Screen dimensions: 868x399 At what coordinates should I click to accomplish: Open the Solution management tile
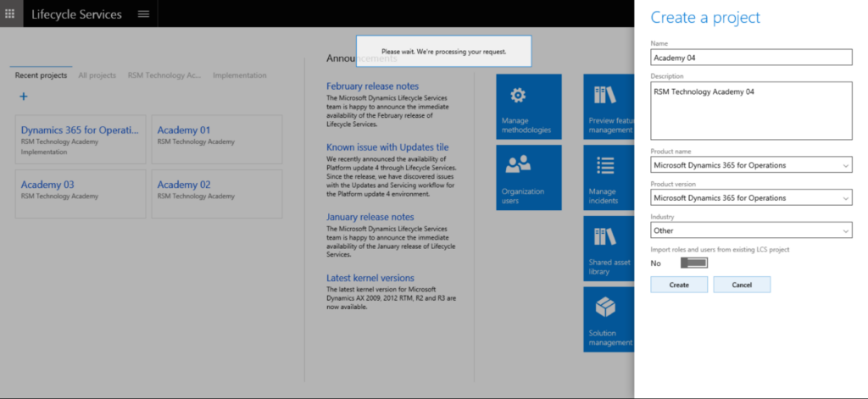click(609, 319)
